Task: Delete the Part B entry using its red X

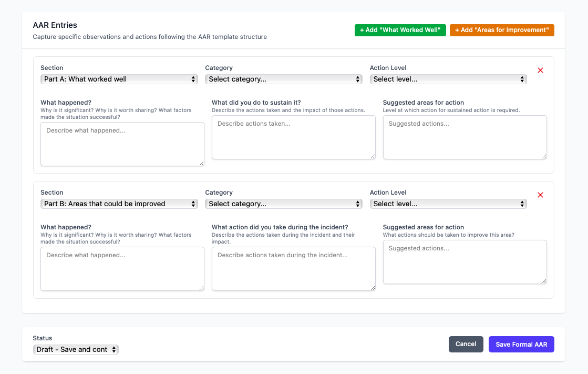Action: [540, 195]
